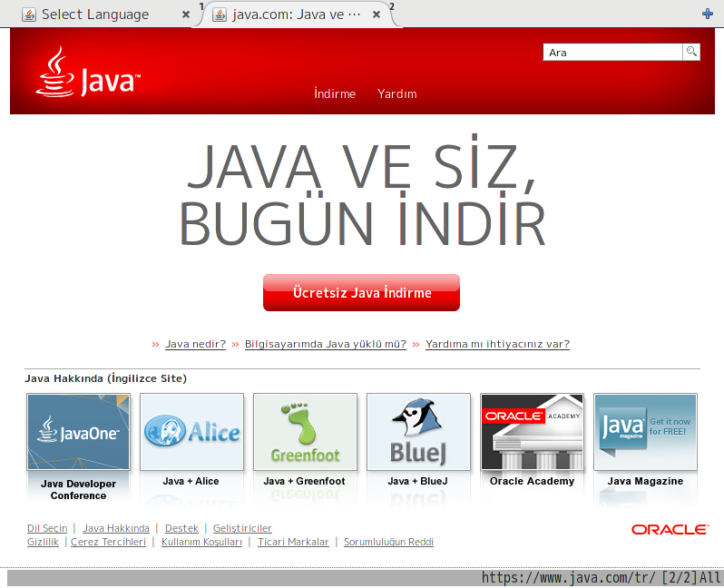Select the java.com: Java ve tab
Image resolution: width=724 pixels, height=588 pixels.
pos(296,15)
